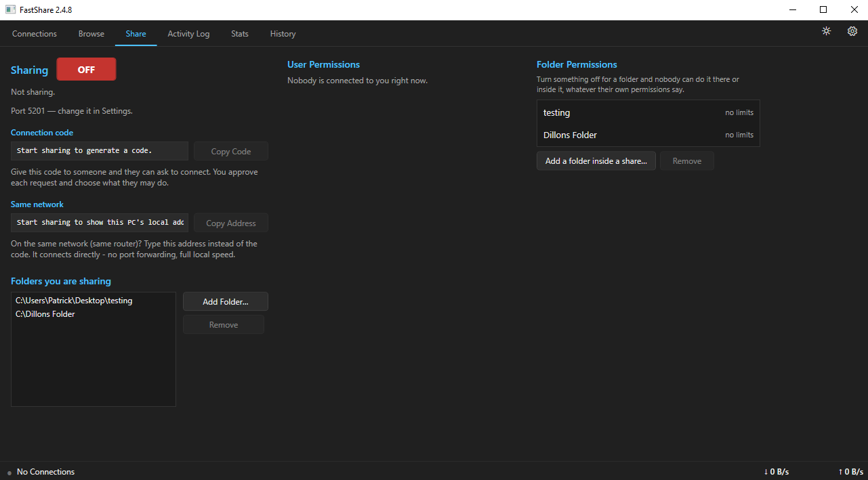Screen dimensions: 868x480
Task: Open the Connections tab
Action: coord(35,34)
